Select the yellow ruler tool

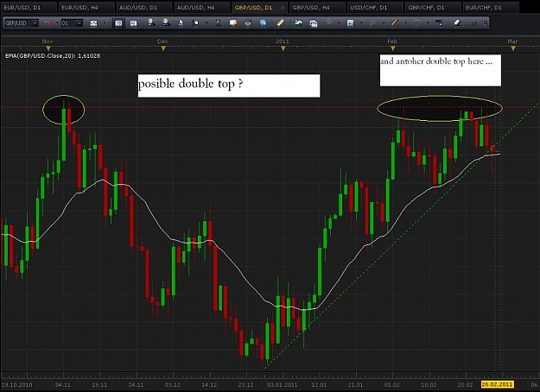pos(280,23)
